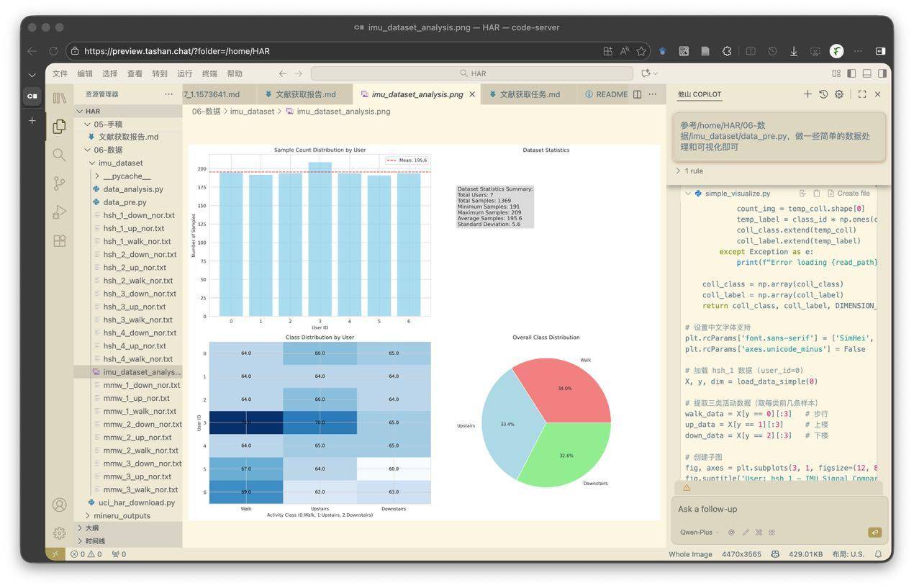Click the notifications bell in status bar
Screen dimensions: 914x588
878,554
